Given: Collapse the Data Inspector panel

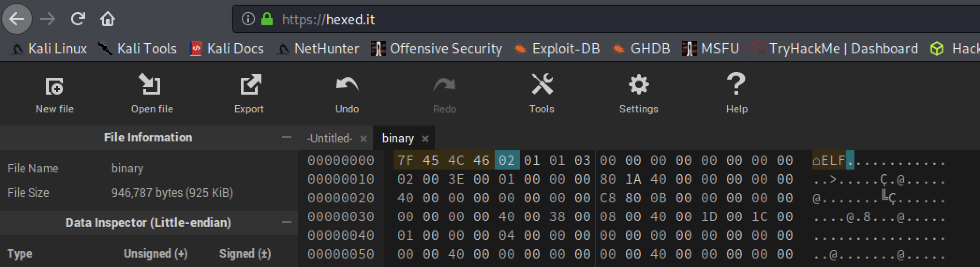Looking at the screenshot, I should (287, 222).
